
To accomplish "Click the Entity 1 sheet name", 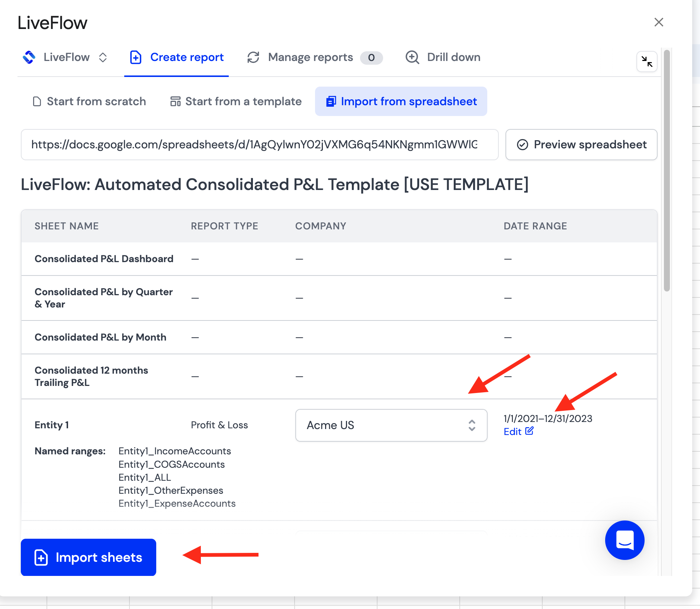I will tap(52, 425).
